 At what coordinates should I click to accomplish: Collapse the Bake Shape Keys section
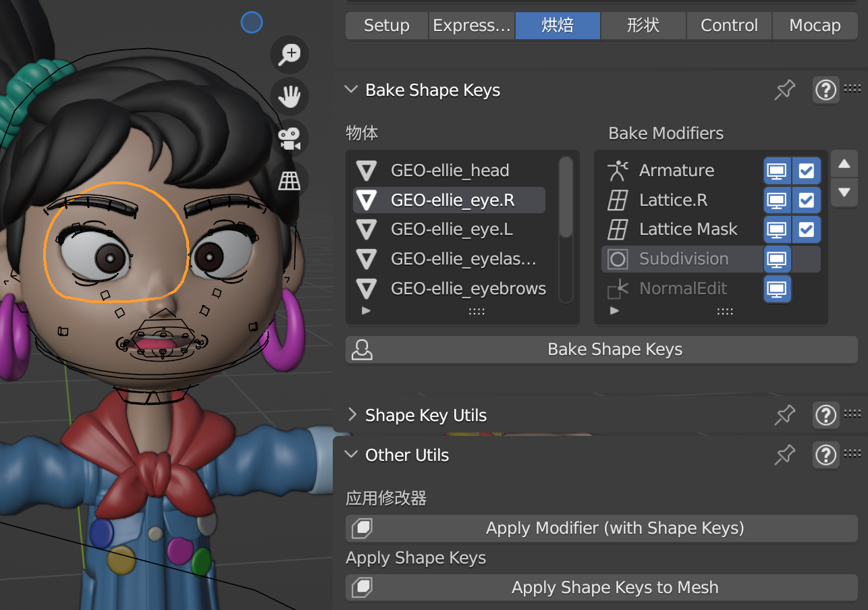(x=351, y=89)
